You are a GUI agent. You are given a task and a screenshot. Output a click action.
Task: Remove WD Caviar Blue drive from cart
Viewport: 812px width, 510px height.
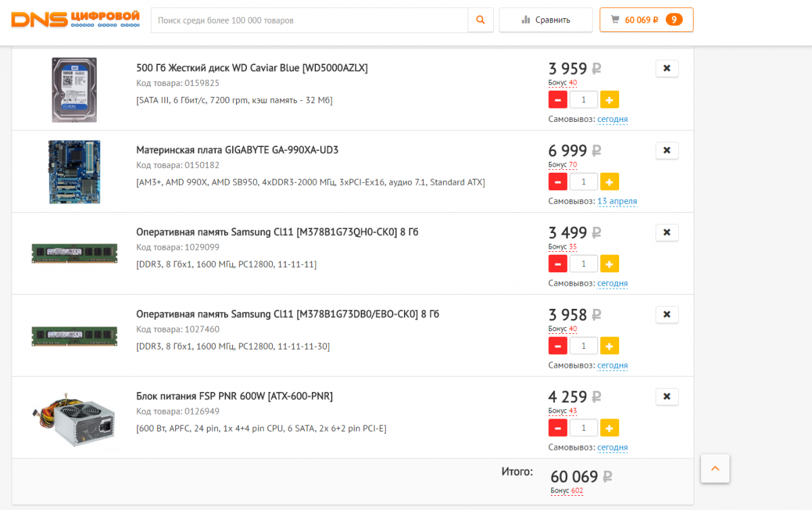(x=667, y=68)
